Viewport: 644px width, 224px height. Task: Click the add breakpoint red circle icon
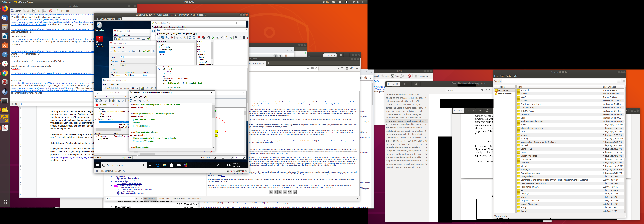point(199,38)
